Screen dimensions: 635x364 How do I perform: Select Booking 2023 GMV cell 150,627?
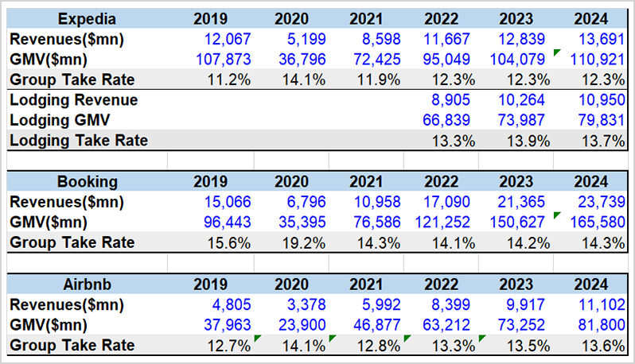(x=517, y=222)
